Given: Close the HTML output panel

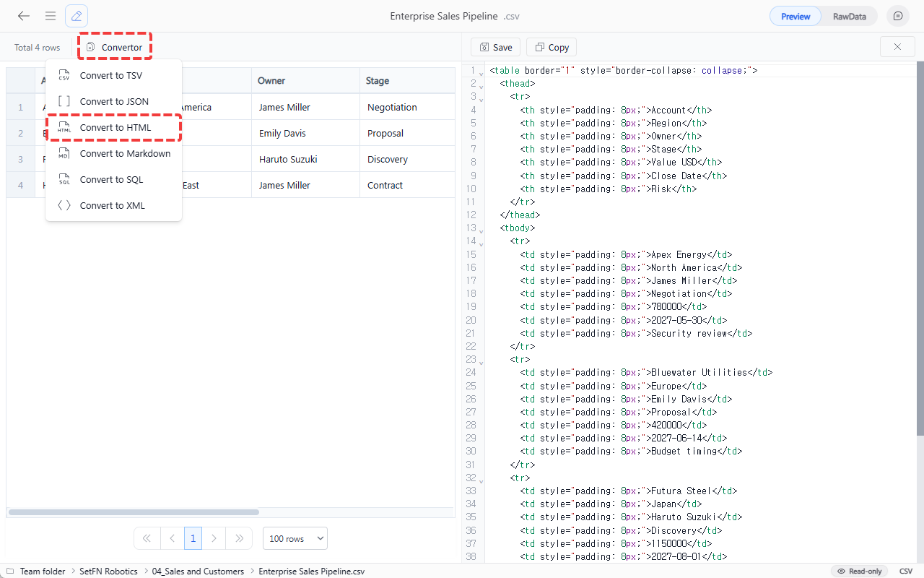Looking at the screenshot, I should pos(897,47).
